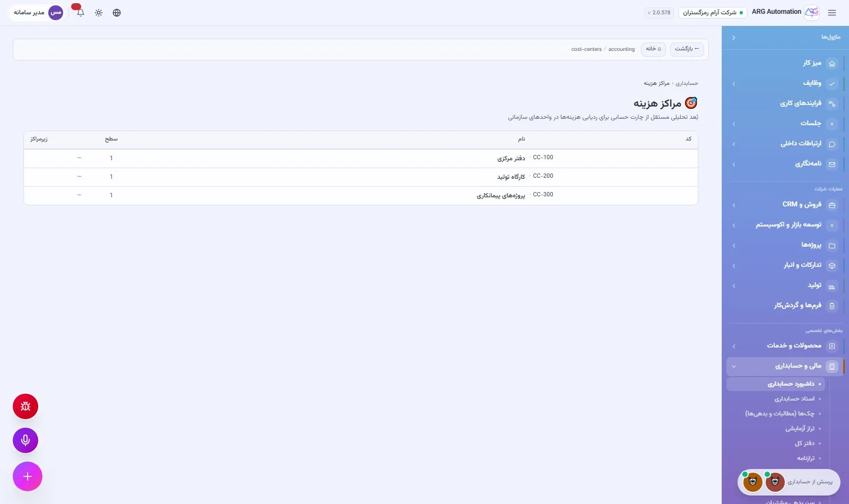Select the CC-100 دفتر مرکزی row
This screenshot has width=849, height=504.
(x=361, y=158)
